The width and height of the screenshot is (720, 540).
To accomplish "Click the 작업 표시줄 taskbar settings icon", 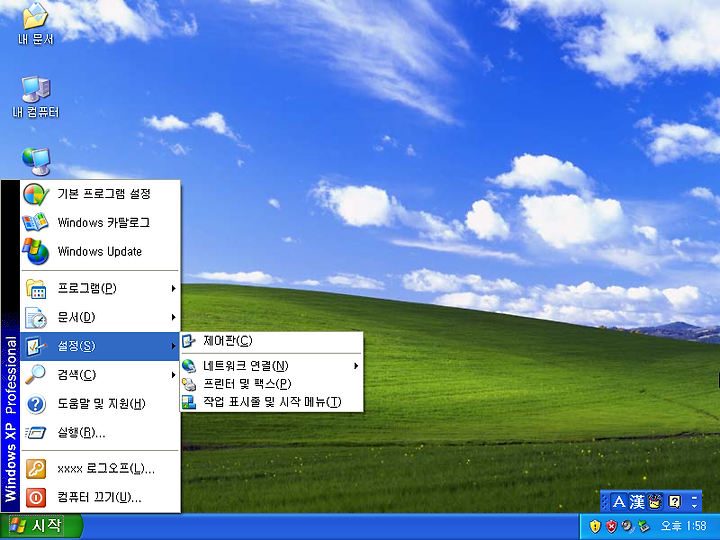I will [x=189, y=402].
